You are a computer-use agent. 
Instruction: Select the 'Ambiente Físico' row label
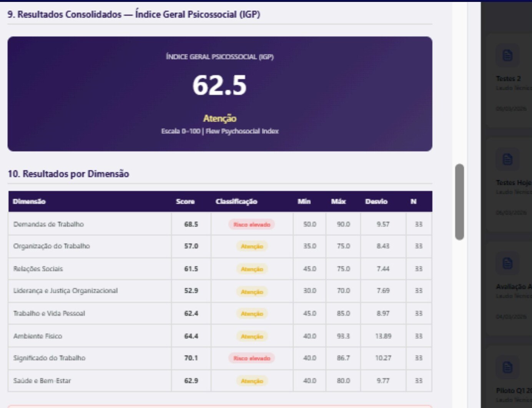click(38, 336)
